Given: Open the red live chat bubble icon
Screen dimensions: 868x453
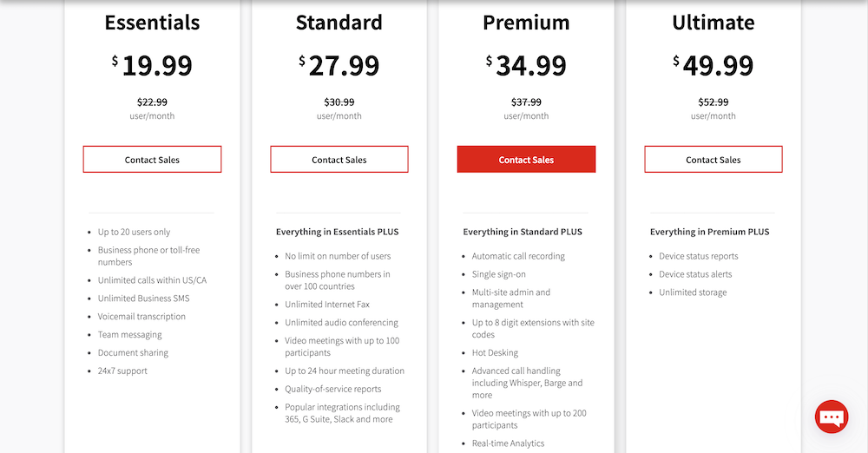Looking at the screenshot, I should [831, 417].
